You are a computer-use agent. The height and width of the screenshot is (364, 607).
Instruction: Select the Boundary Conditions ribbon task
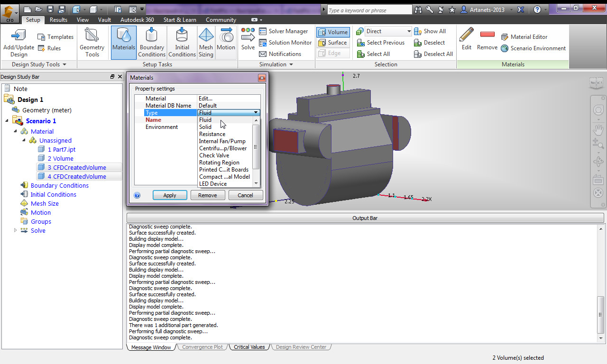pos(152,43)
